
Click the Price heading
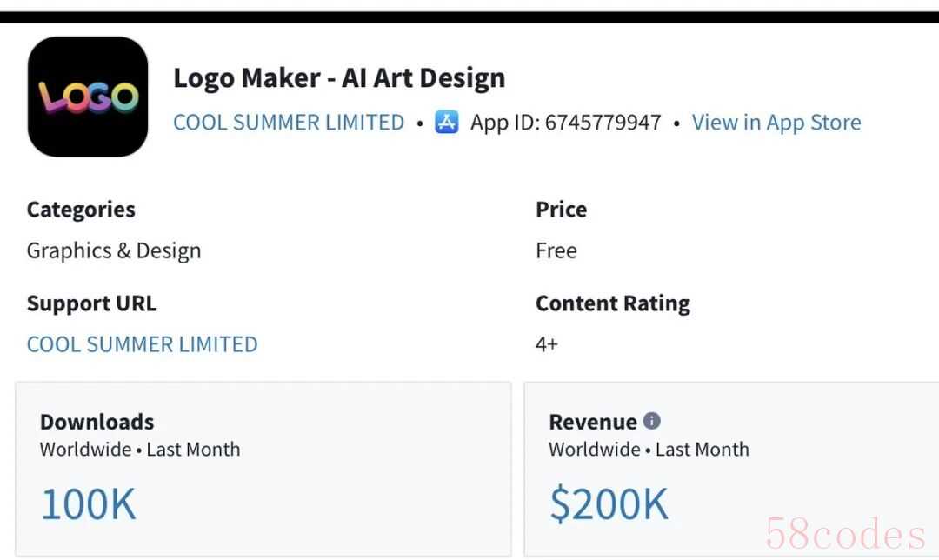click(561, 210)
